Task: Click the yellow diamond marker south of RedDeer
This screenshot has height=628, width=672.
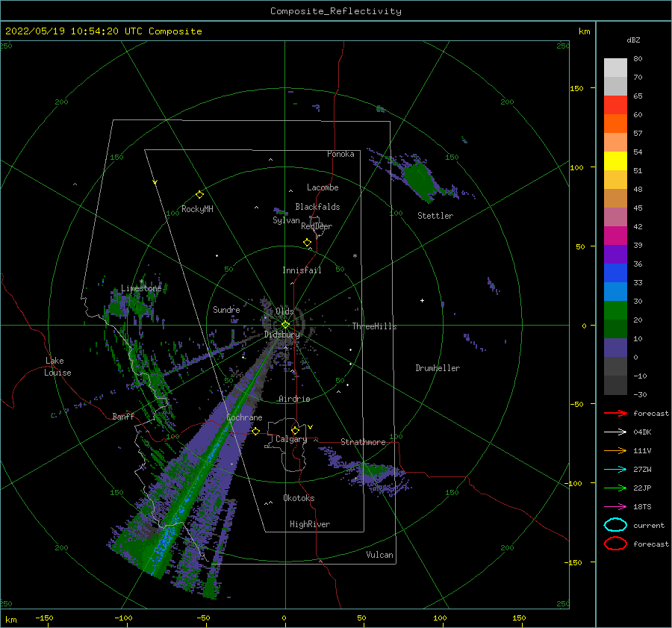Action: tap(308, 243)
